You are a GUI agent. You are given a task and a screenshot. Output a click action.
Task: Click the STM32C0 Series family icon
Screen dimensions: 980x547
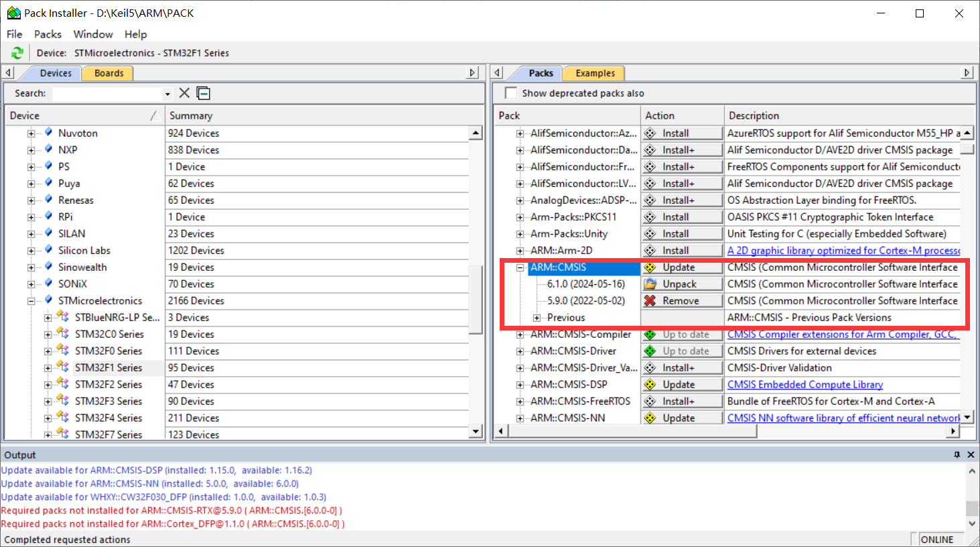pyautogui.click(x=63, y=333)
